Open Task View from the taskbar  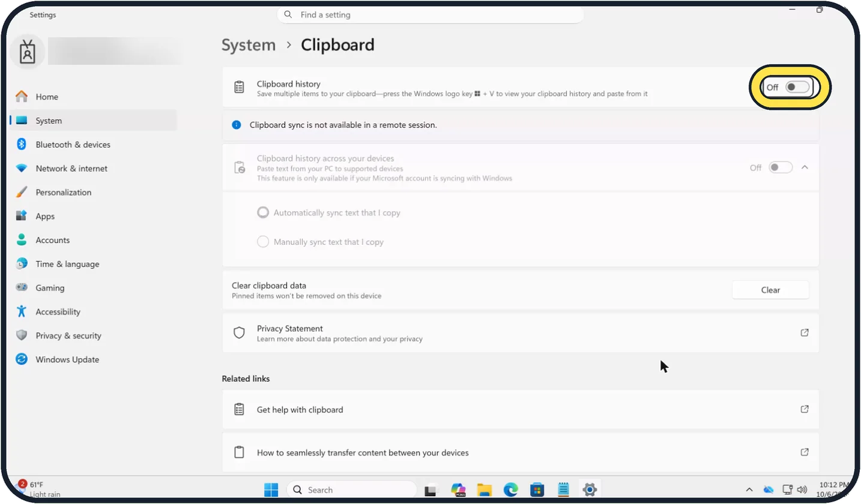click(x=431, y=490)
